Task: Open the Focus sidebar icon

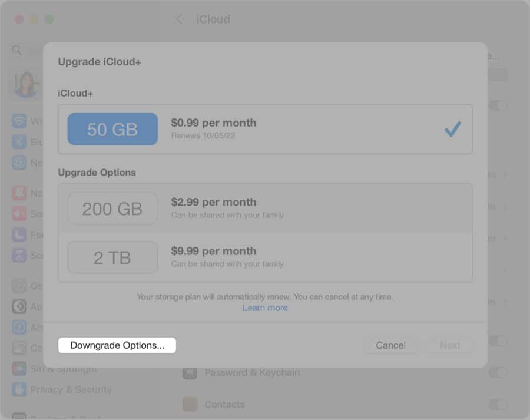Action: pos(19,234)
